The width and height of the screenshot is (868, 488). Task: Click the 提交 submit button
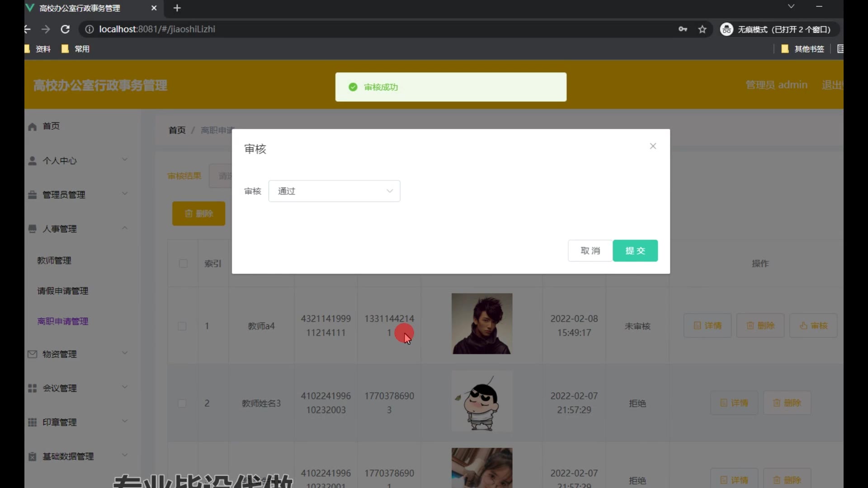click(x=635, y=251)
